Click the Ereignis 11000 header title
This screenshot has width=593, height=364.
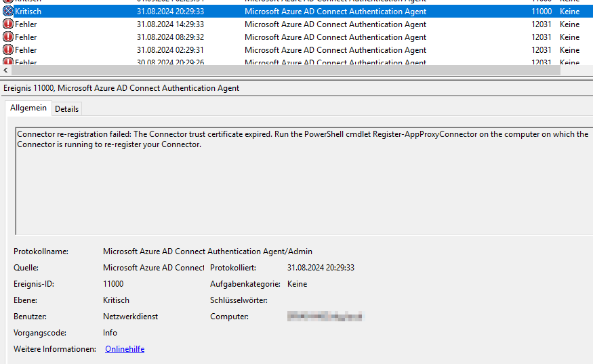pos(121,88)
